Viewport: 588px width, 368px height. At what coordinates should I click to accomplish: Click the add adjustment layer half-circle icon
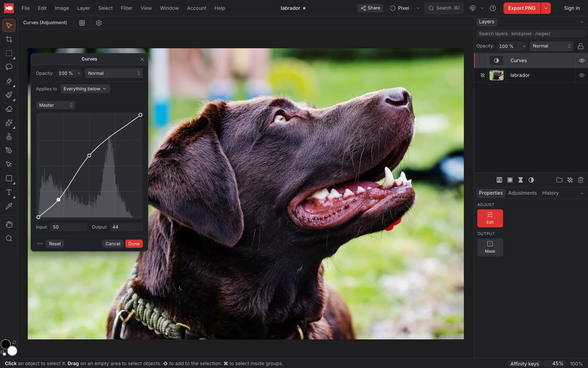(x=531, y=180)
